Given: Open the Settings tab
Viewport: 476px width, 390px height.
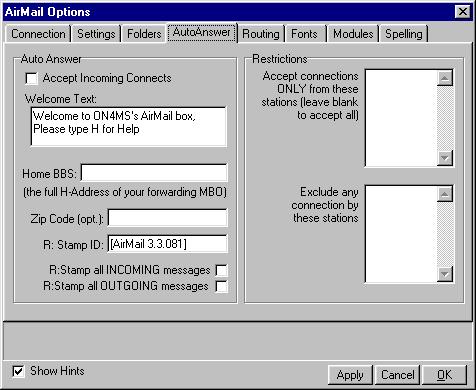Looking at the screenshot, I should click(96, 34).
